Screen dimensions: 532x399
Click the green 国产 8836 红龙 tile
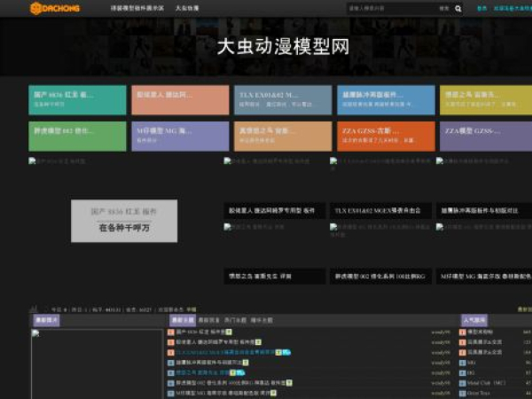point(77,100)
